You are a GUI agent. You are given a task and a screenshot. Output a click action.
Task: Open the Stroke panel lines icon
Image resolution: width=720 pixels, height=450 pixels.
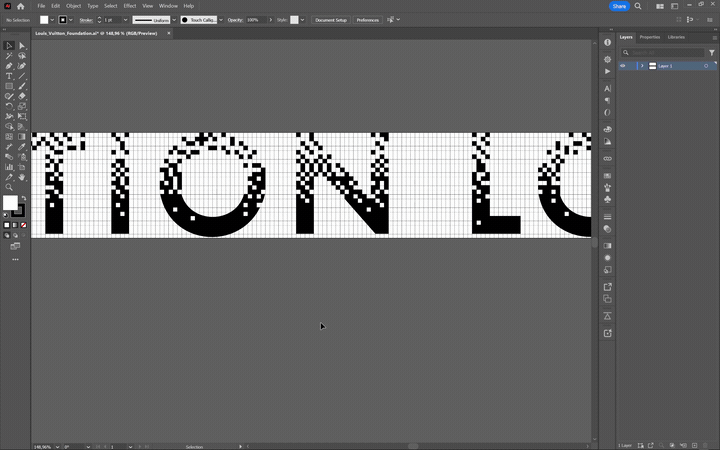(608, 217)
